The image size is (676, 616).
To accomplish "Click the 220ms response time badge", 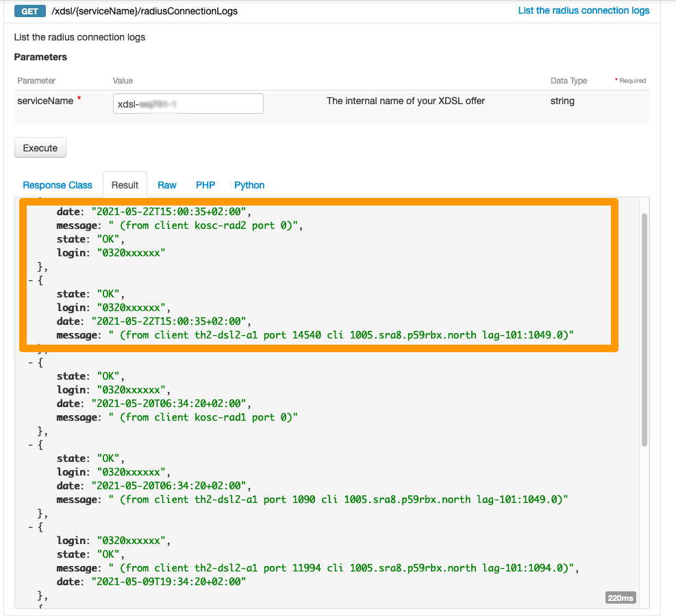I will coord(620,598).
